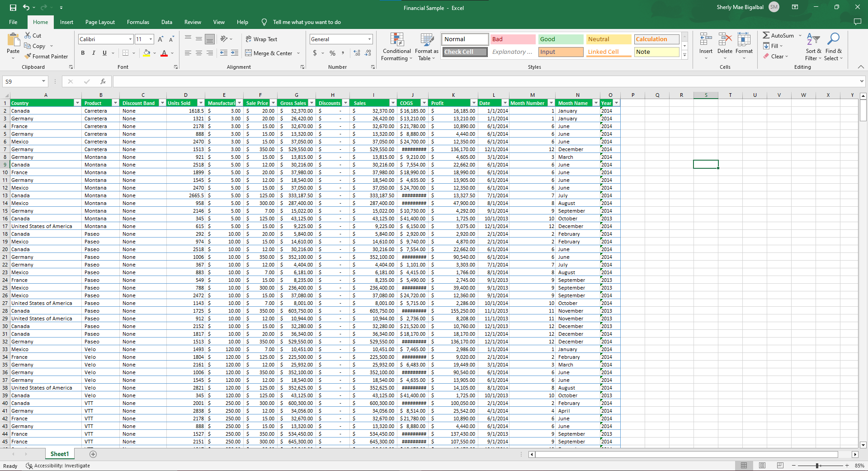Screen dimensions: 868x471
Task: Click the AutoSum button
Action: click(x=778, y=35)
